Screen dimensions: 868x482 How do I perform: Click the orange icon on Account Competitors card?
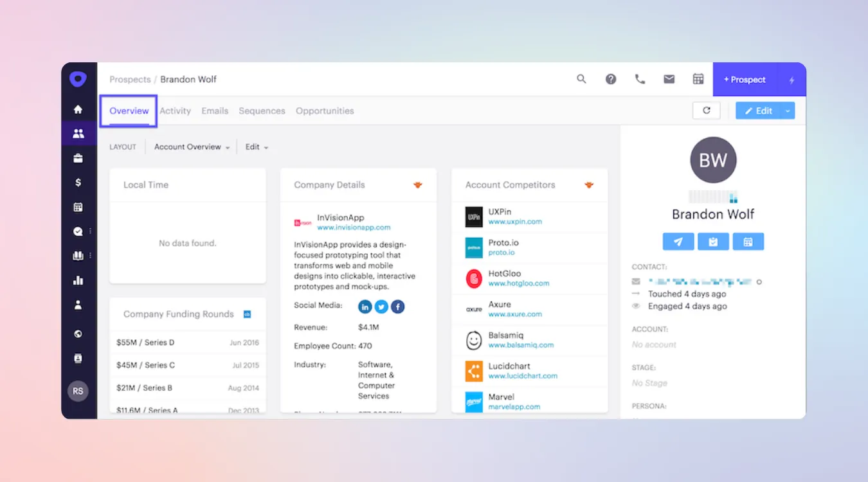[x=589, y=185]
